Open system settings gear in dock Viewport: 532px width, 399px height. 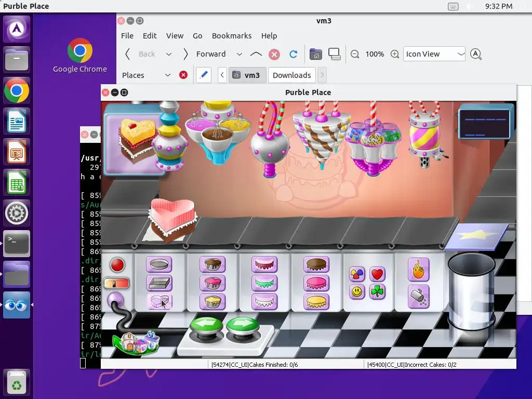pyautogui.click(x=16, y=212)
